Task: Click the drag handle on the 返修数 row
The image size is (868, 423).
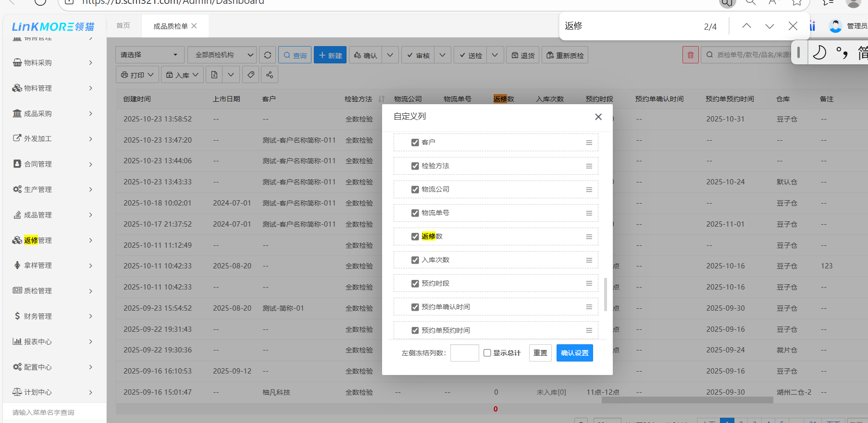Action: coord(589,237)
